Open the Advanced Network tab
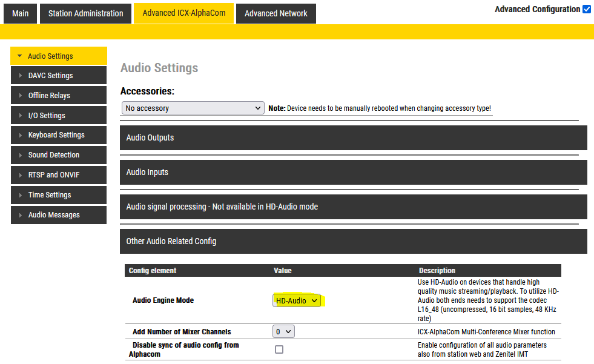This screenshot has width=594, height=364. (x=276, y=13)
